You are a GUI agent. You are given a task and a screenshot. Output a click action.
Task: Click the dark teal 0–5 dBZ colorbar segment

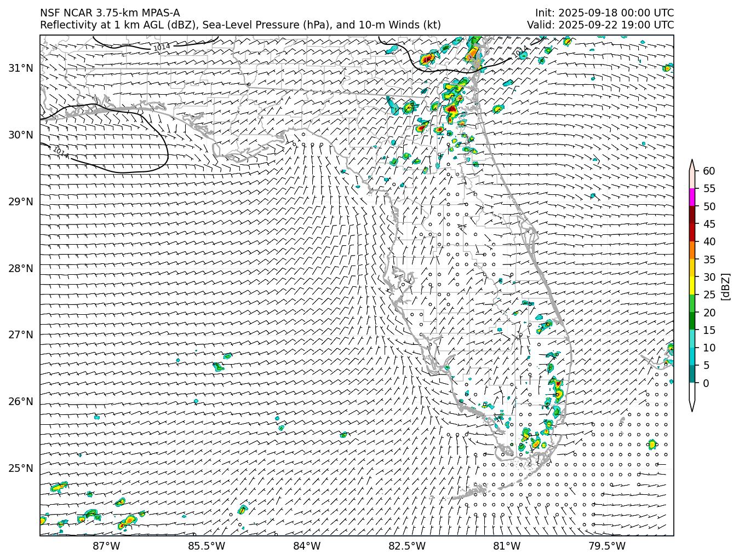[692, 374]
